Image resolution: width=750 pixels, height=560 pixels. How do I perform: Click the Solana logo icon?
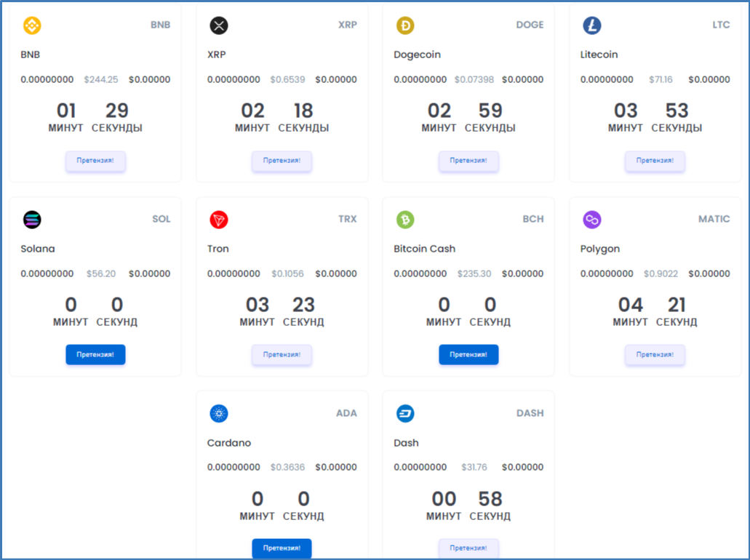click(x=32, y=220)
